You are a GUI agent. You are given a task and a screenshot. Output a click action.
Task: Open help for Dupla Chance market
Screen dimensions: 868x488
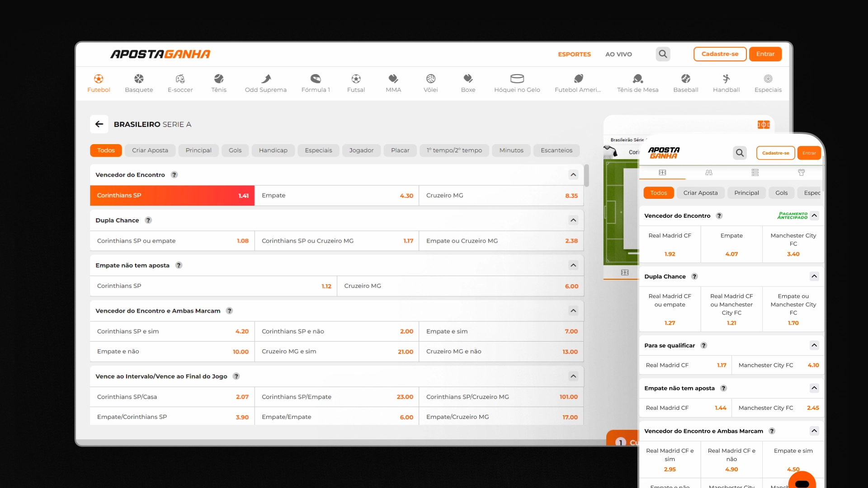[148, 221]
